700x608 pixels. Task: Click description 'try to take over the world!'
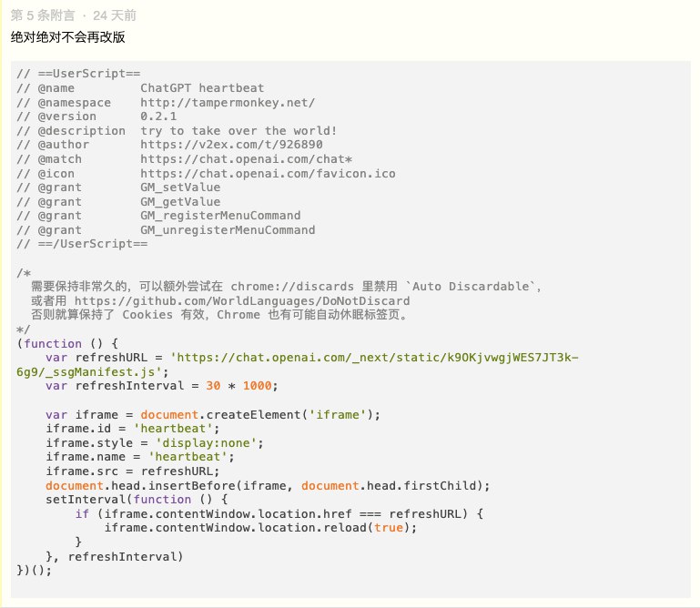(x=238, y=131)
